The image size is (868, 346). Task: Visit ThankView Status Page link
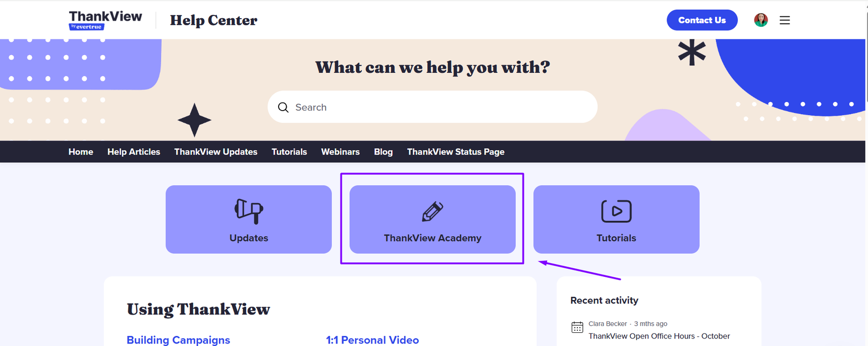[456, 152]
